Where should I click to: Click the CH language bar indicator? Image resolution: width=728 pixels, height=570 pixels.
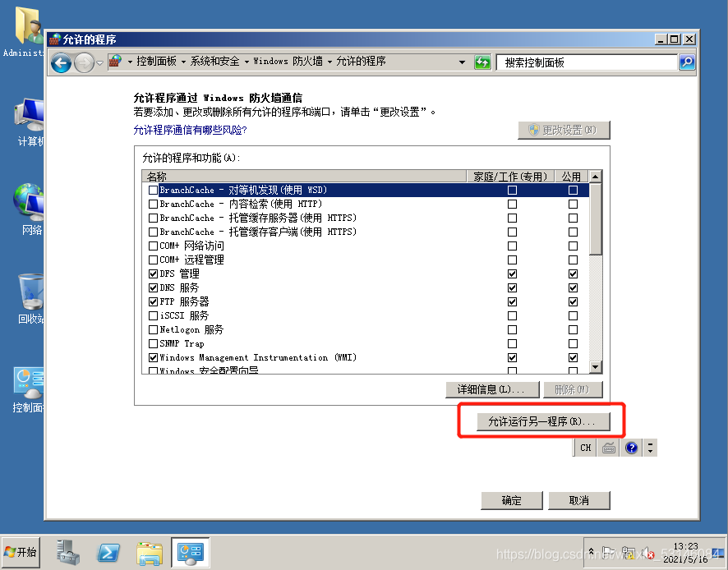click(586, 448)
